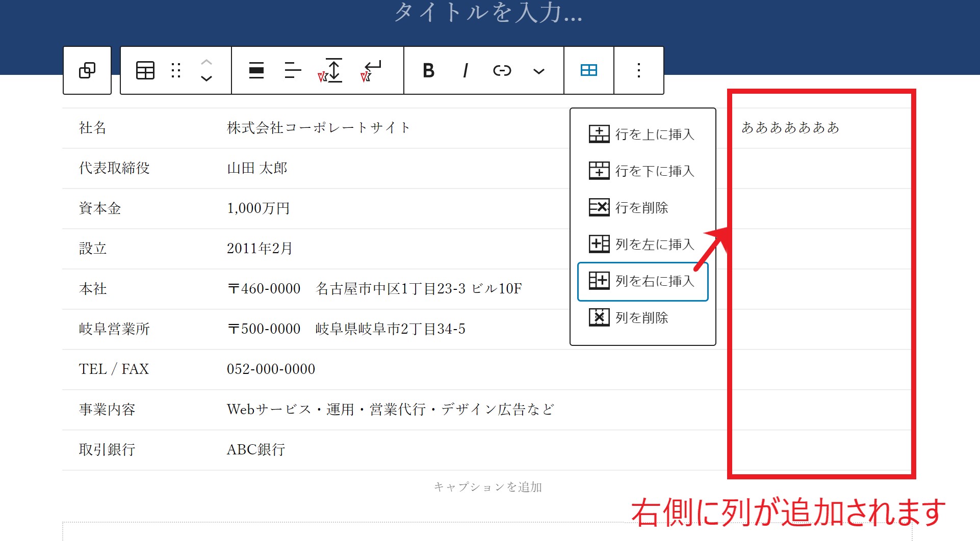
Task: Open the three-dot options menu
Action: (638, 70)
